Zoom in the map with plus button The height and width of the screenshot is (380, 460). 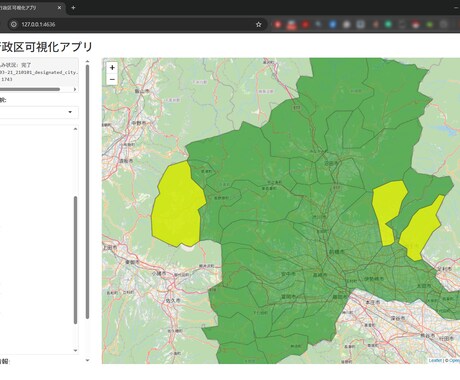tap(112, 68)
